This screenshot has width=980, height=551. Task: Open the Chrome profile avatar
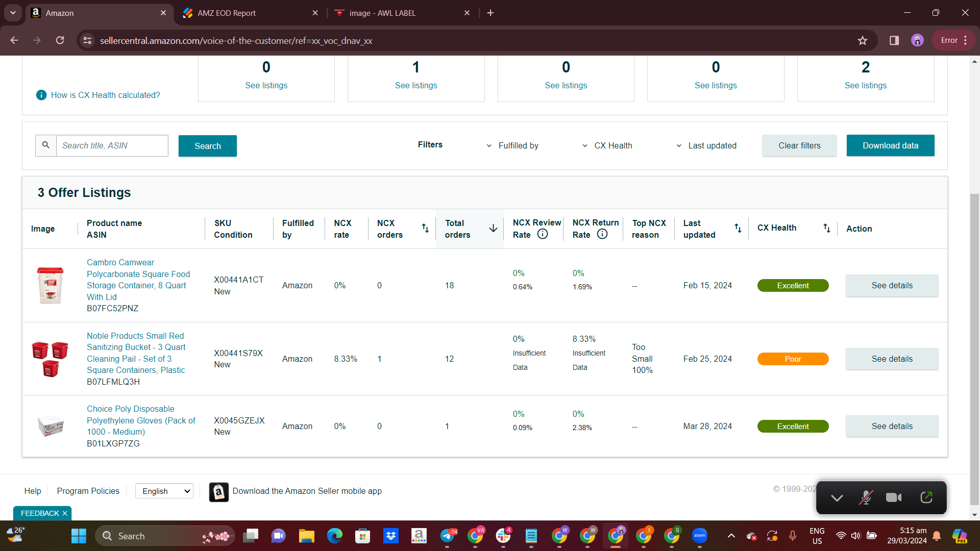[917, 40]
